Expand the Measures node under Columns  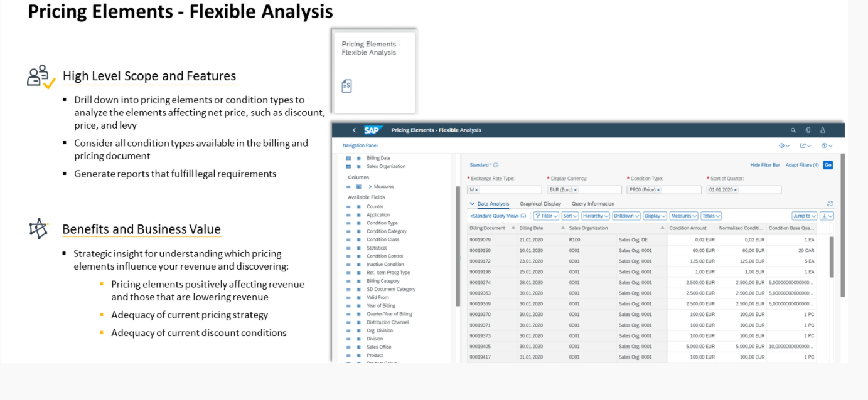370,187
